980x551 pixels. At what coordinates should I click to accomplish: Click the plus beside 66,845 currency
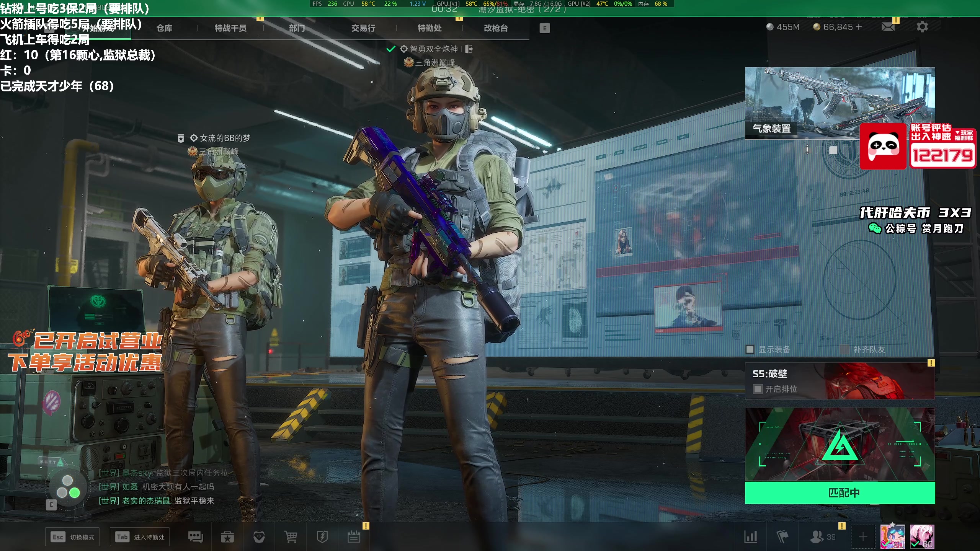pos(859,27)
